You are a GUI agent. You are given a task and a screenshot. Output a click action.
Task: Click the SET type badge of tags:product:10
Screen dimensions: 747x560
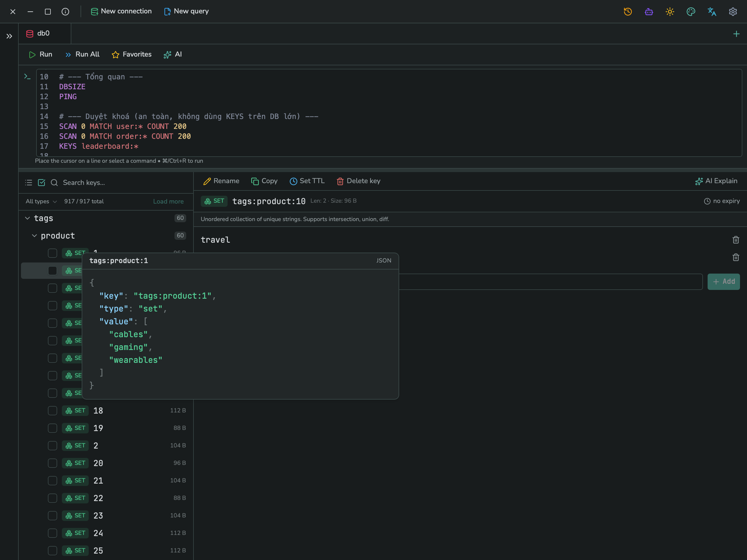click(214, 201)
